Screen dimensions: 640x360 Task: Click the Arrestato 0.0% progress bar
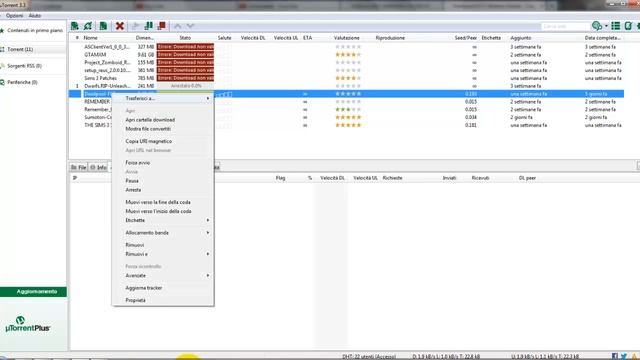(x=186, y=86)
